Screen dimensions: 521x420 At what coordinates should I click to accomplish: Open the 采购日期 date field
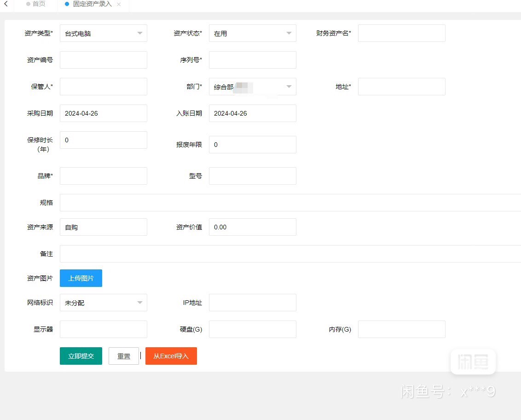[x=103, y=113]
